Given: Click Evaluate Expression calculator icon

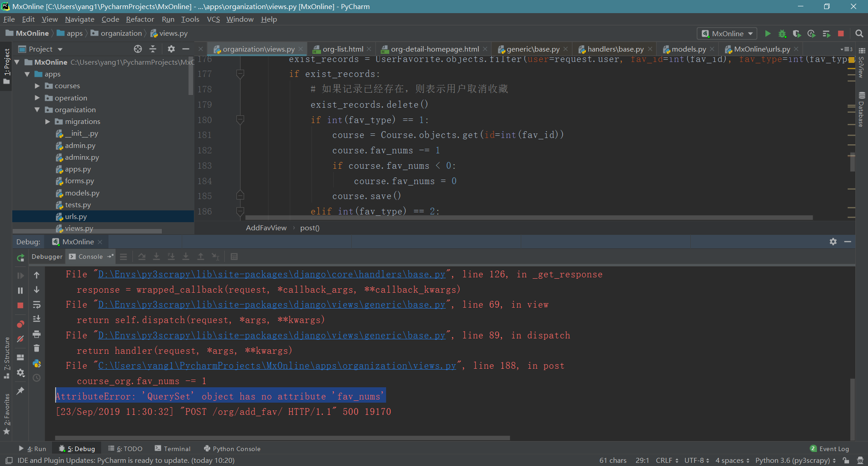Looking at the screenshot, I should [234, 257].
